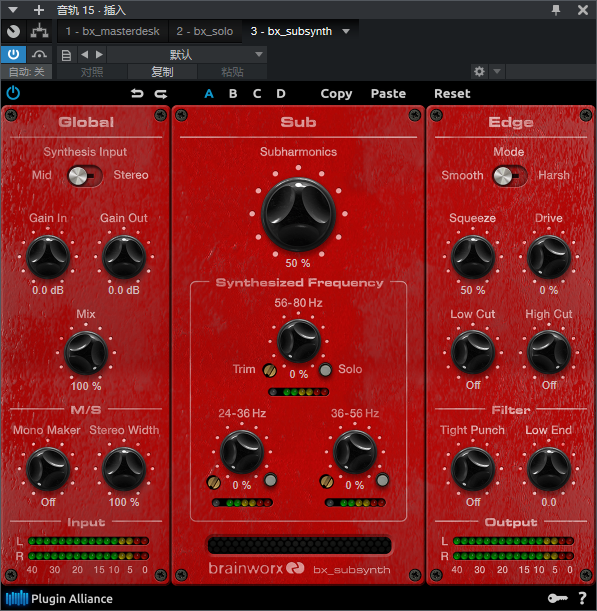Click the 自动: 关 automation button
The image size is (597, 611).
pyautogui.click(x=26, y=72)
